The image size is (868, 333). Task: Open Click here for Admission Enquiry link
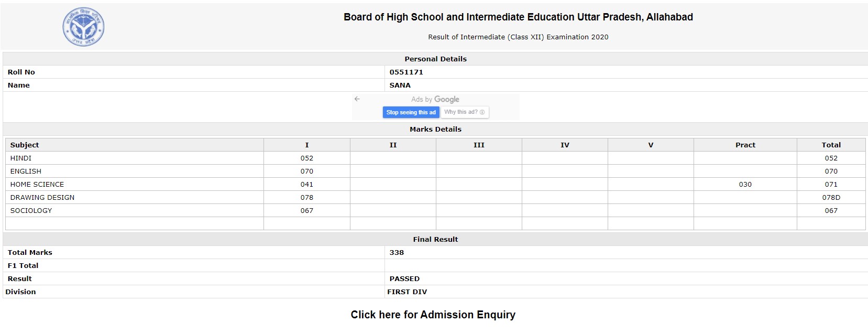click(x=433, y=315)
